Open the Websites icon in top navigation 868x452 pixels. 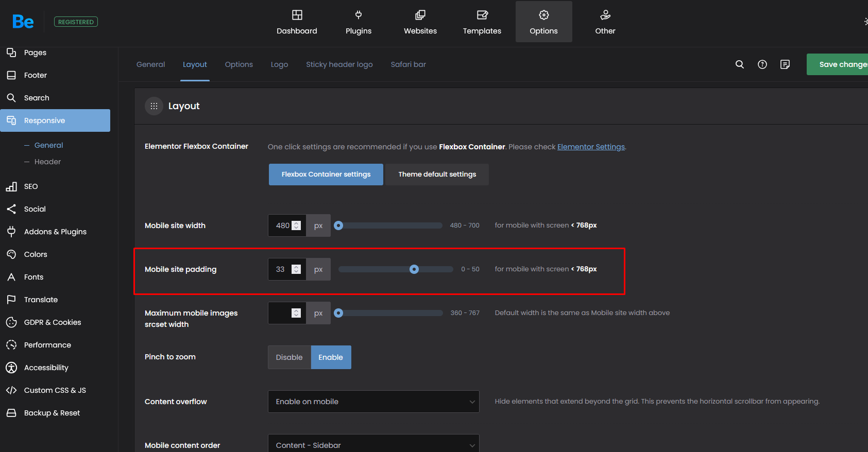click(x=420, y=15)
